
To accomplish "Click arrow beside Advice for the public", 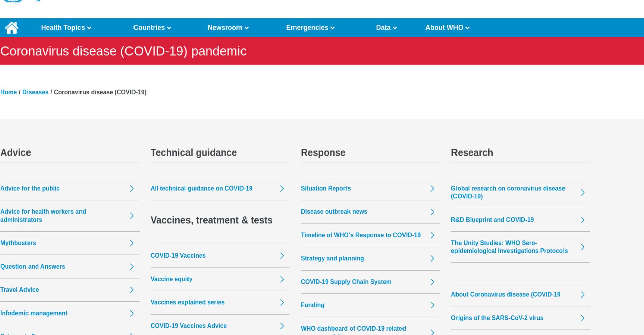I will [132, 189].
